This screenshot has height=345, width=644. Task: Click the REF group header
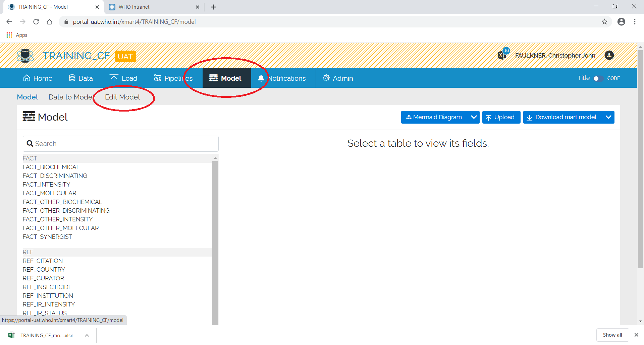(x=117, y=252)
